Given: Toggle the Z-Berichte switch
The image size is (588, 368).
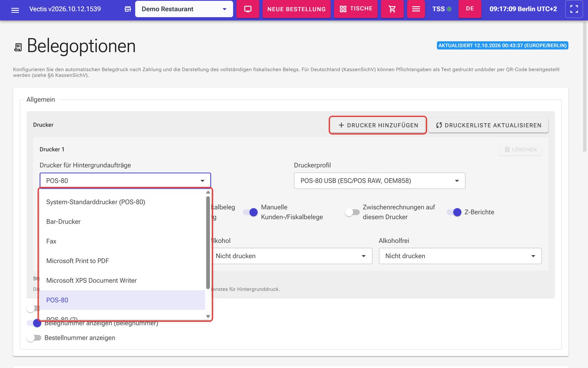Looking at the screenshot, I should (x=454, y=212).
